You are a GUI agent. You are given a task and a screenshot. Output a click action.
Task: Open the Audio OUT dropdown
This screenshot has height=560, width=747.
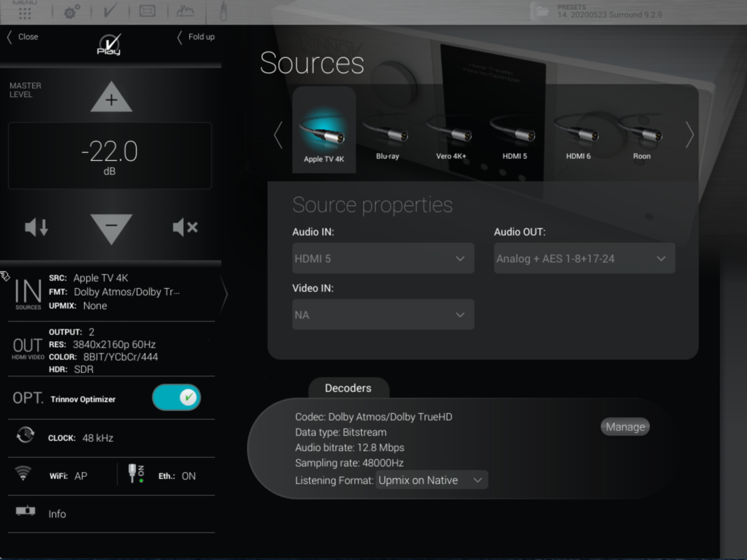pos(584,258)
